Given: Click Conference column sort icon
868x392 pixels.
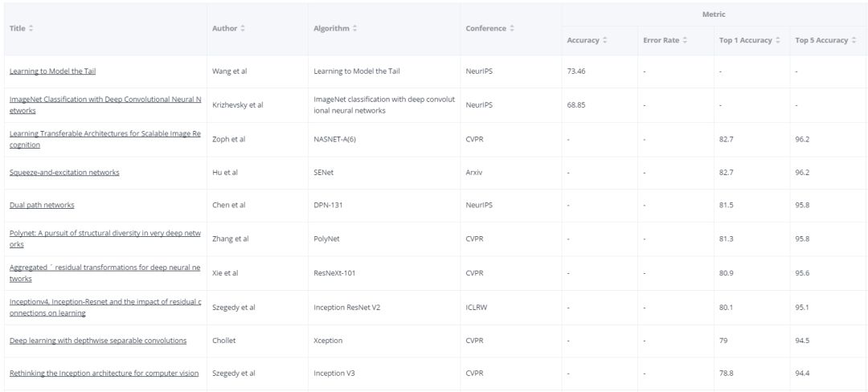Looking at the screenshot, I should 512,29.
